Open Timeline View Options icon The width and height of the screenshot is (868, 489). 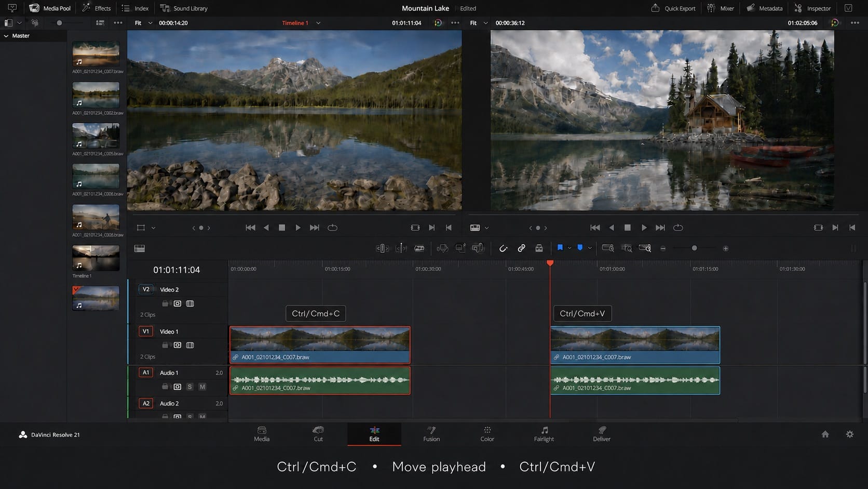[140, 248]
